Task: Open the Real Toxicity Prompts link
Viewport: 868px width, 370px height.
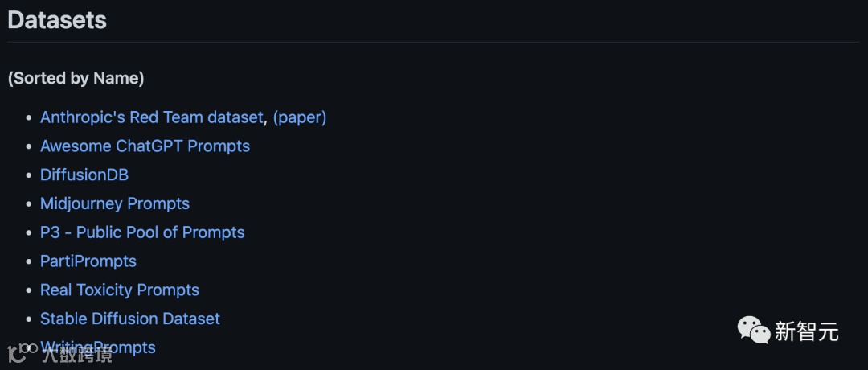Action: tap(120, 290)
